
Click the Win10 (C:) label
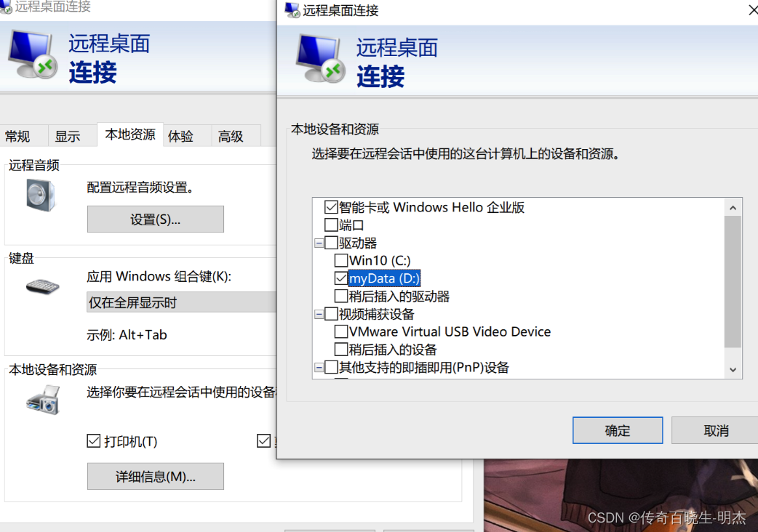(x=380, y=260)
